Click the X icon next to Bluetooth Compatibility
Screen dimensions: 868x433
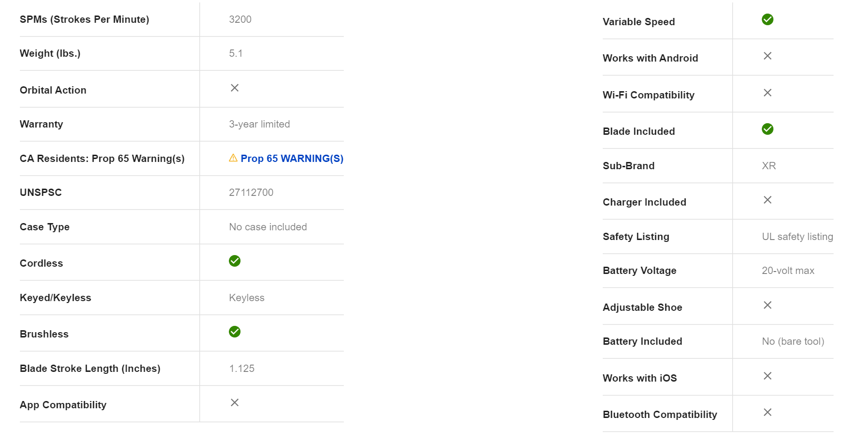click(x=768, y=412)
